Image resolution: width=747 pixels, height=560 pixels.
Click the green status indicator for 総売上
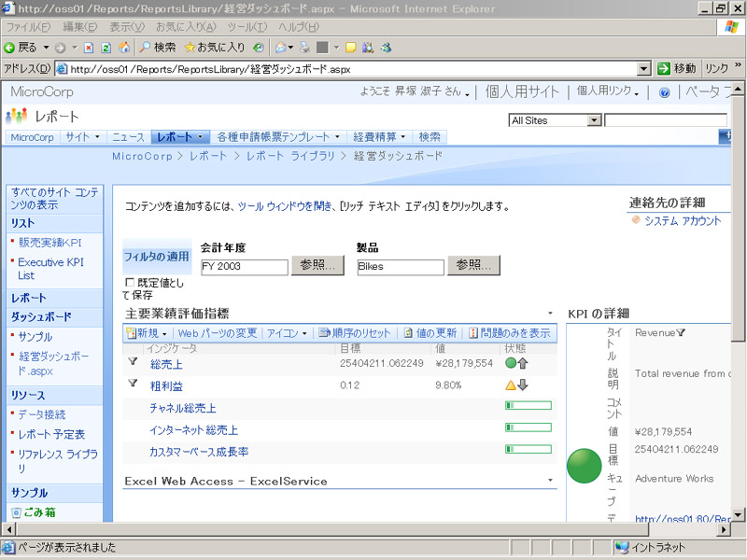tap(511, 363)
